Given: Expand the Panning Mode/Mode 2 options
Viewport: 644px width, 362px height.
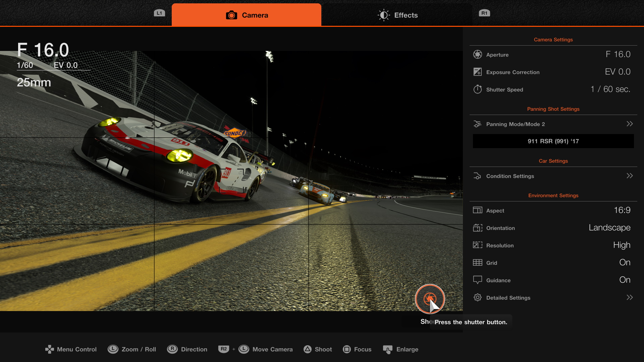Looking at the screenshot, I should [x=630, y=124].
